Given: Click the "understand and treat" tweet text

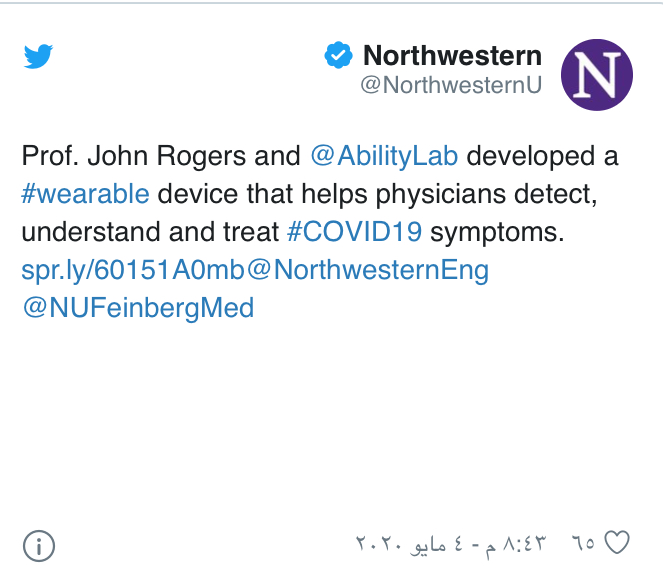Looking at the screenshot, I should coord(150,232).
